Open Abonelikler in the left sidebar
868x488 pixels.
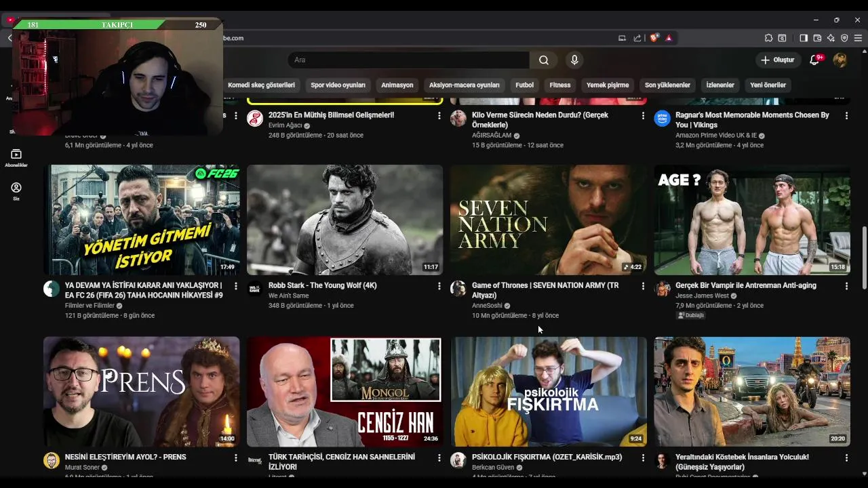coord(16,158)
